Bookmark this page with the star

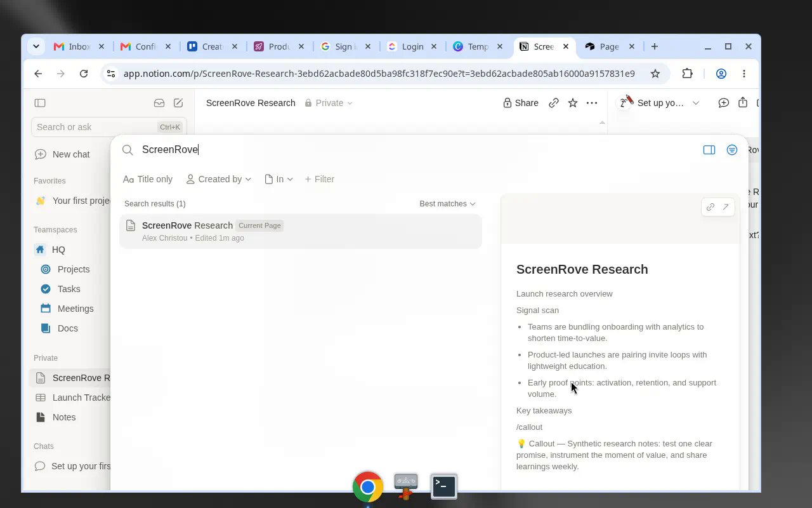pos(655,74)
